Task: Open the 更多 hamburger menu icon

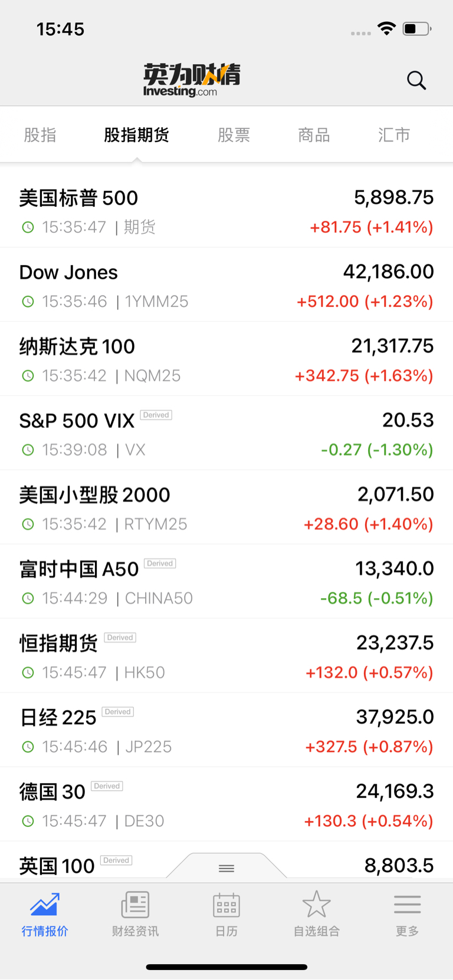Action: coord(408,905)
